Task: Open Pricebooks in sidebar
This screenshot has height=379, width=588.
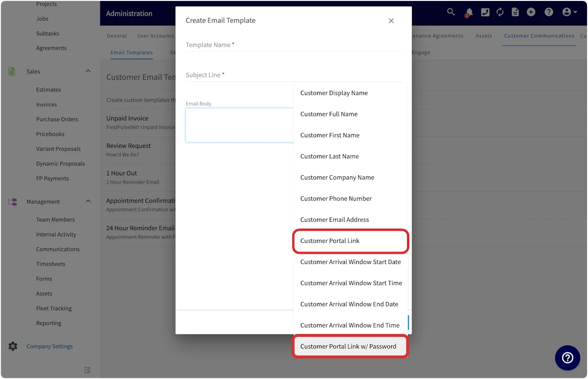Action: (50, 134)
